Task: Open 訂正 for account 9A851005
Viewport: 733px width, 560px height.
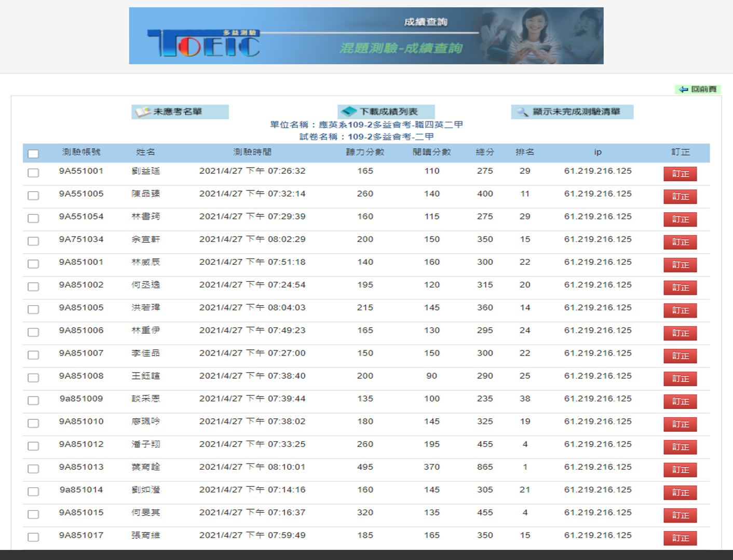Action: (x=680, y=311)
